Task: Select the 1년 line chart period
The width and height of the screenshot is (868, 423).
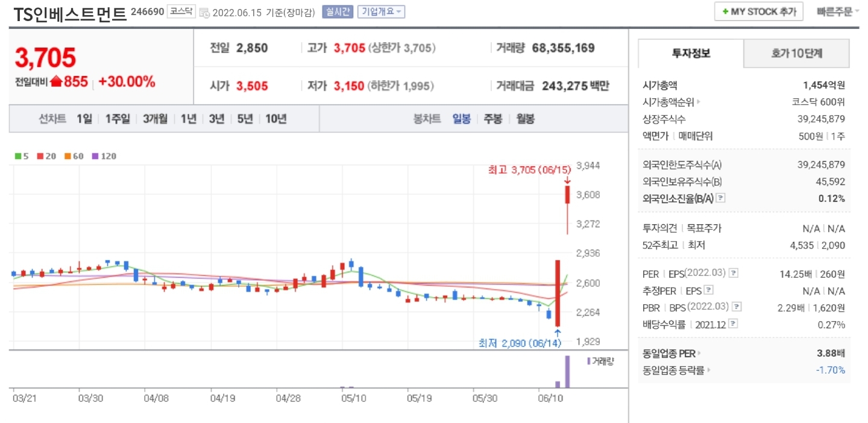Action: click(189, 119)
